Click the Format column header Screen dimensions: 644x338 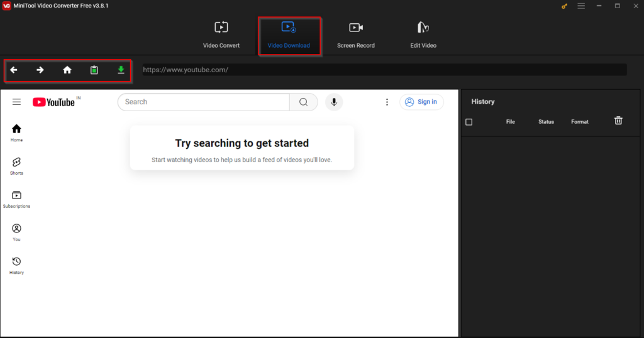coord(579,122)
